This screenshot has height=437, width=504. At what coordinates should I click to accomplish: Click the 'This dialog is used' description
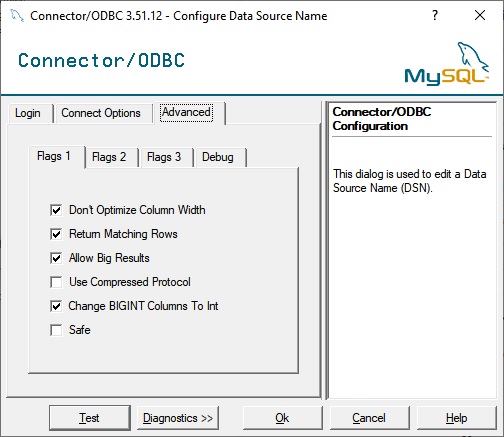[x=410, y=181]
